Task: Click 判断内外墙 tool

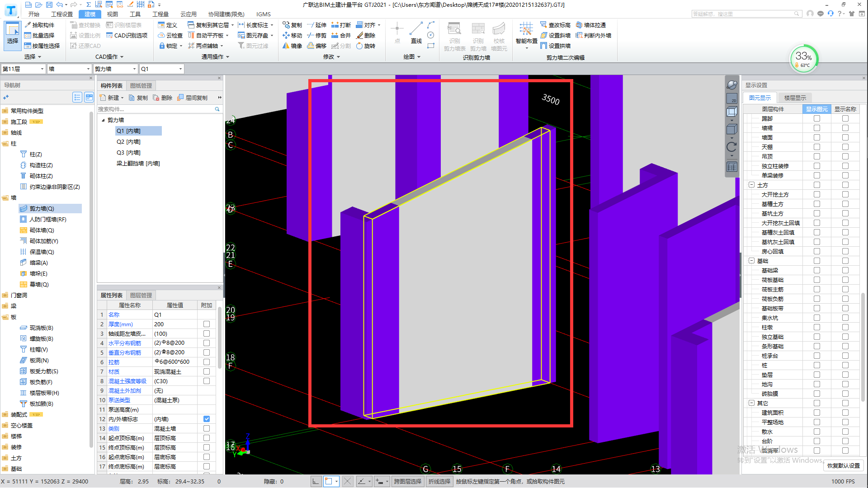Action: (x=594, y=35)
